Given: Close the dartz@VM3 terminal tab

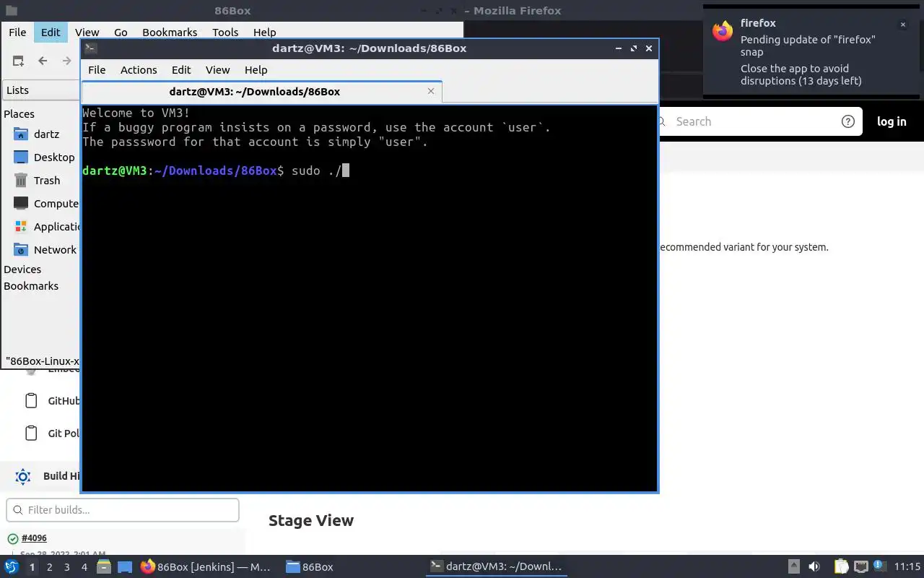Looking at the screenshot, I should coord(431,91).
